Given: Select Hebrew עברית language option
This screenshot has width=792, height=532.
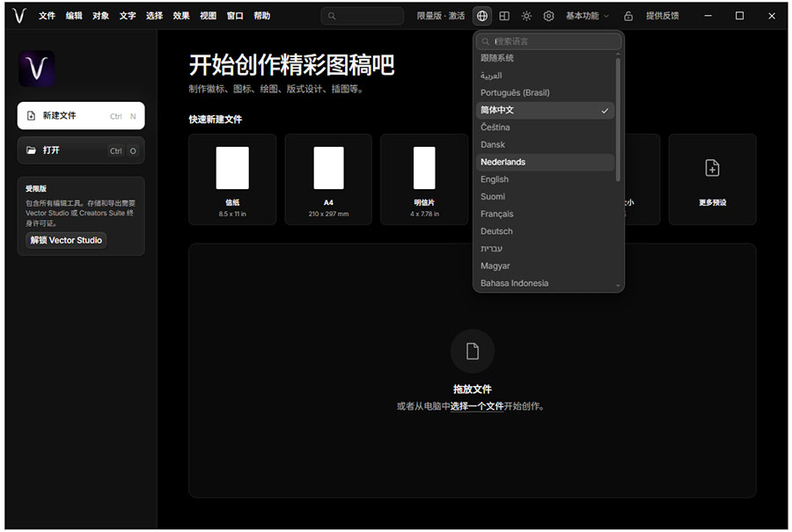Looking at the screenshot, I should click(545, 248).
